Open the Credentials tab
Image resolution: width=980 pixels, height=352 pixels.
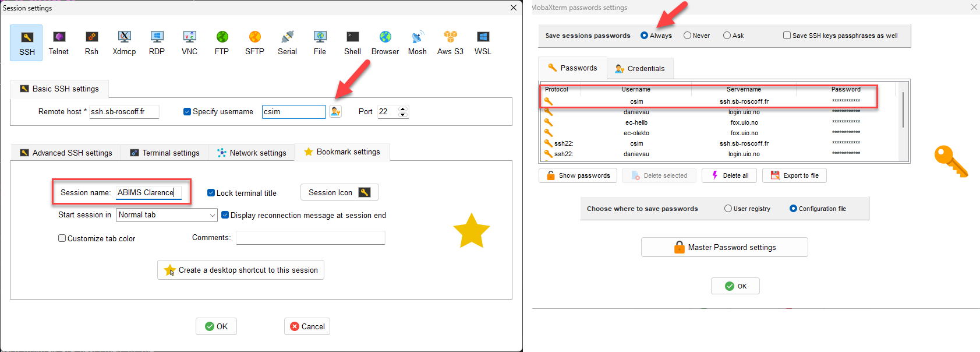(640, 68)
